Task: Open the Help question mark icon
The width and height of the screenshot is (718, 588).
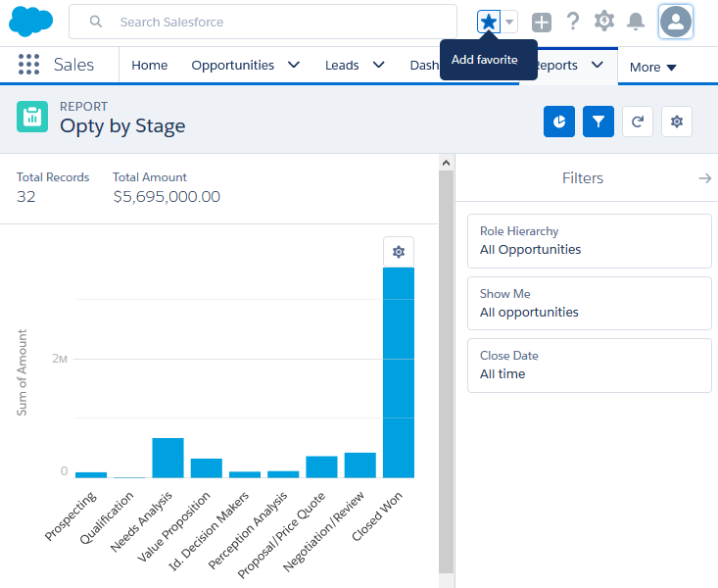Action: (x=573, y=22)
